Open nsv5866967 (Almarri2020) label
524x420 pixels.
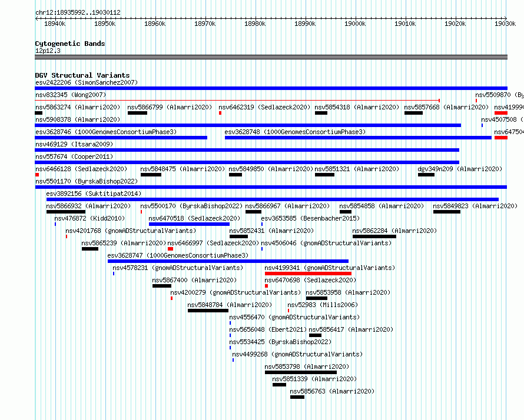pyautogui.click(x=287, y=206)
